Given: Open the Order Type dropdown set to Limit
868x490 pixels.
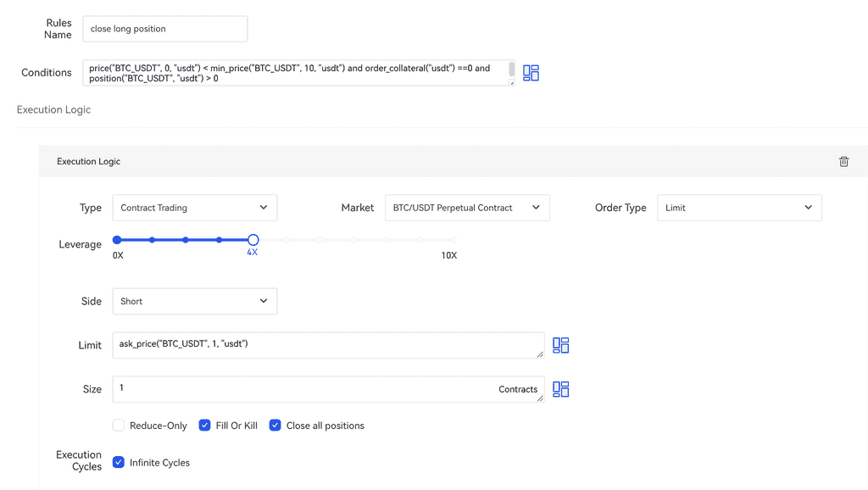Looking at the screenshot, I should coord(738,208).
